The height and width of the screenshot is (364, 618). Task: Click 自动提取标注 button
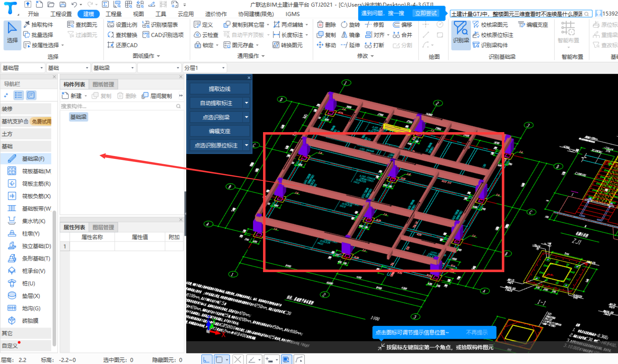point(216,103)
